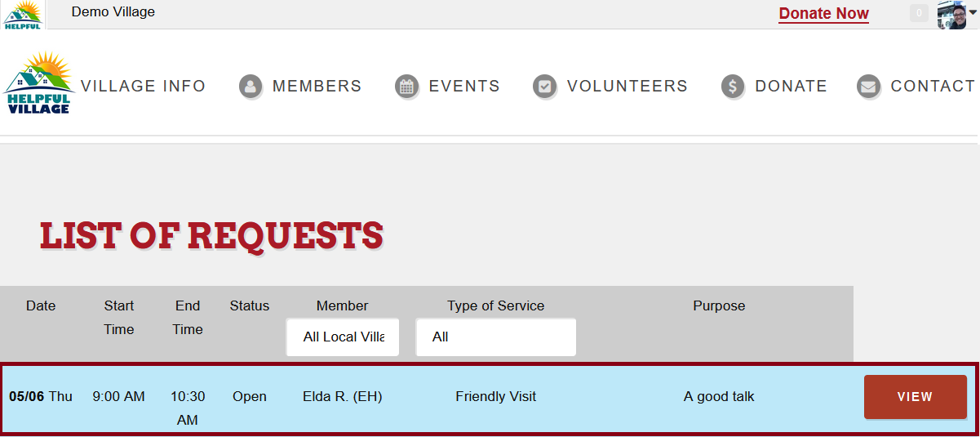Open the Type of Service dropdown
This screenshot has height=437, width=980.
coord(496,337)
